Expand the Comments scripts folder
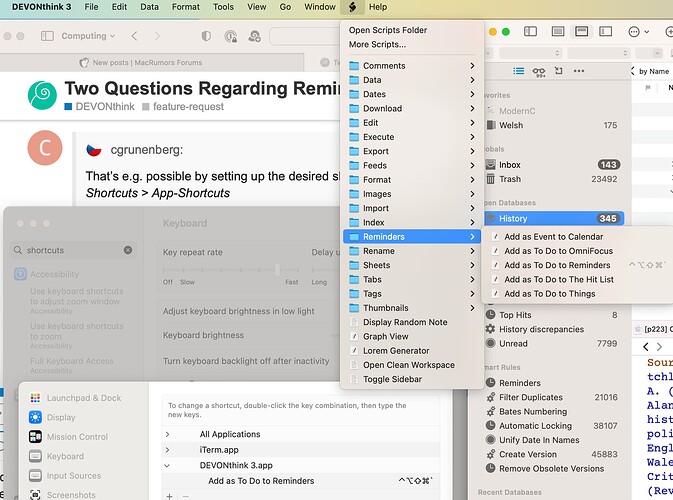673x500 pixels. (412, 66)
